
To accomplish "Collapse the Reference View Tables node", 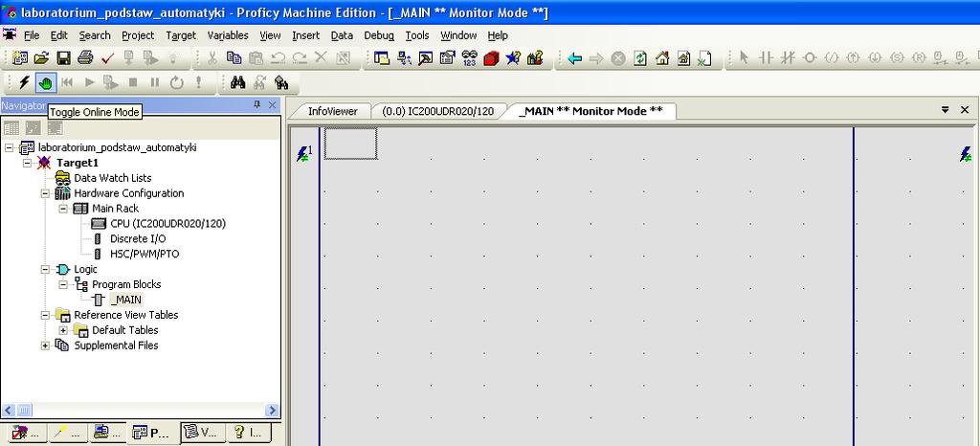I will pos(45,316).
